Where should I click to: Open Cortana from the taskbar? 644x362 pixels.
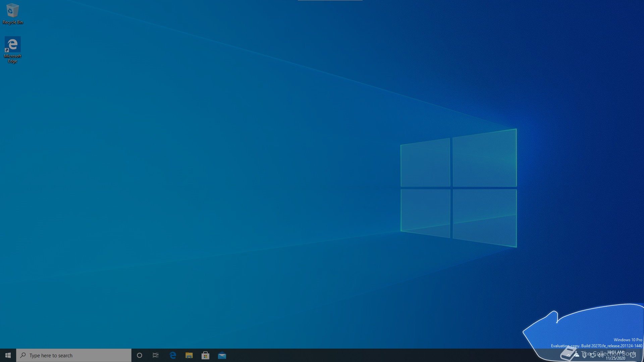coord(140,355)
